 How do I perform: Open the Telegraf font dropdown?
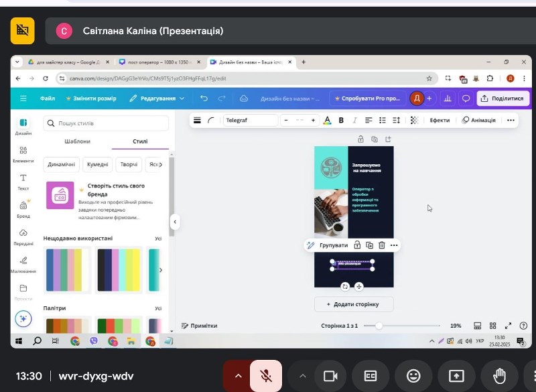250,121
